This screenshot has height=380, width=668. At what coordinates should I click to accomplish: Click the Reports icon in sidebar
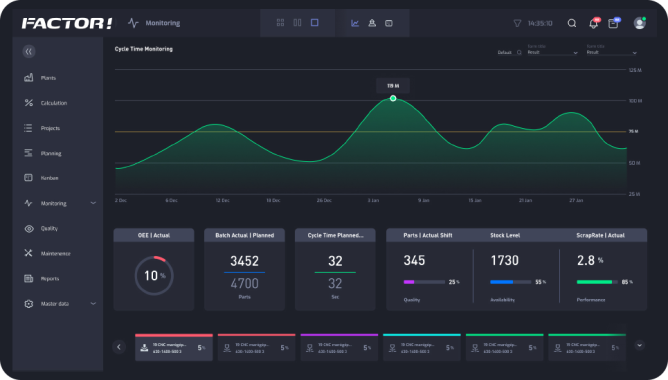tap(28, 278)
